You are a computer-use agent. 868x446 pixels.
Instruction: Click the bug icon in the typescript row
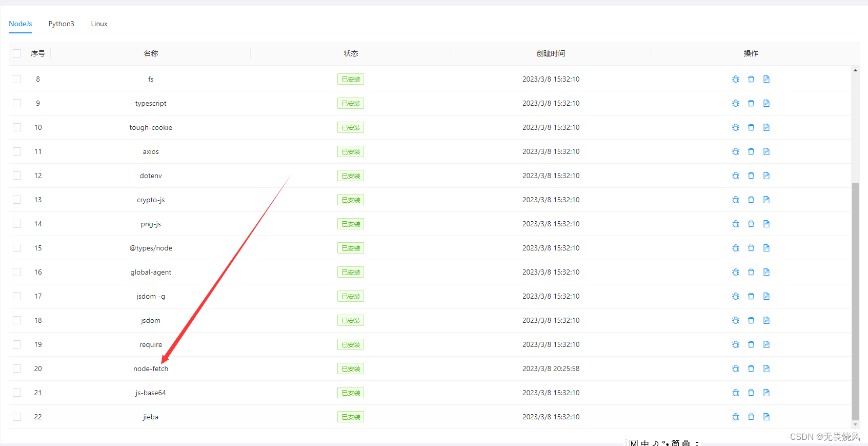(736, 103)
